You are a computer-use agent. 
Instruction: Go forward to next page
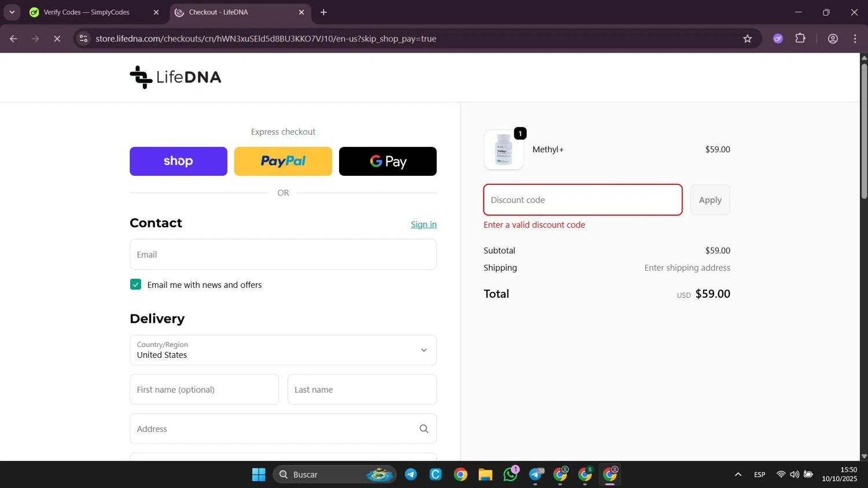coord(35,39)
